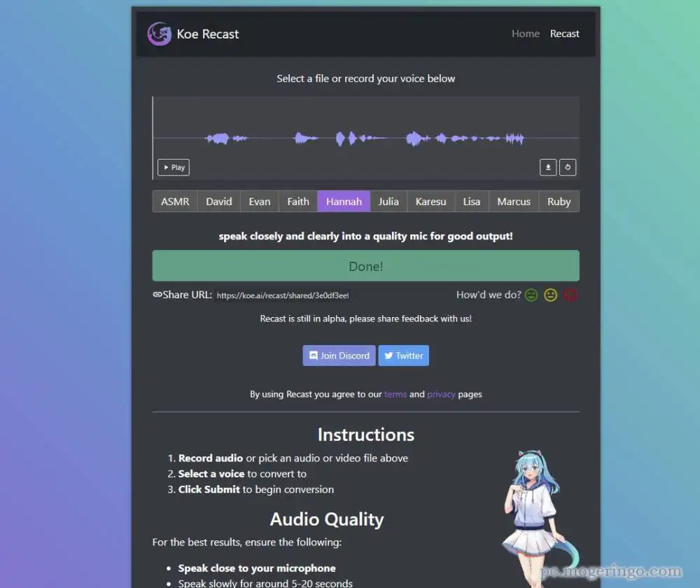Open the Home nav link
The image size is (700, 588).
point(526,34)
